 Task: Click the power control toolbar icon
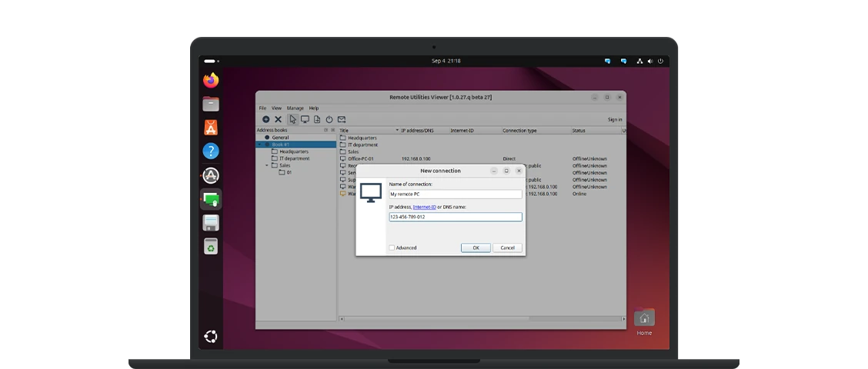329,119
